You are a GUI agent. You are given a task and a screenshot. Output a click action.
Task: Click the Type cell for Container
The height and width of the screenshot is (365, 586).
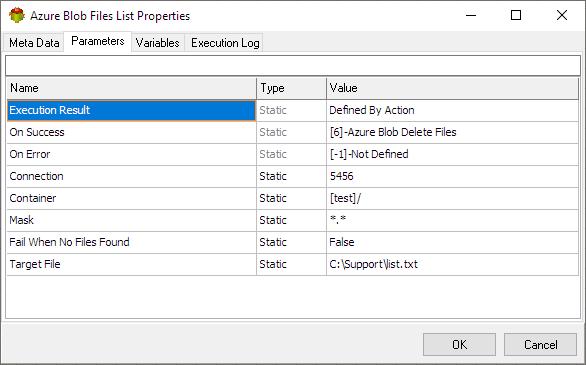tap(292, 198)
